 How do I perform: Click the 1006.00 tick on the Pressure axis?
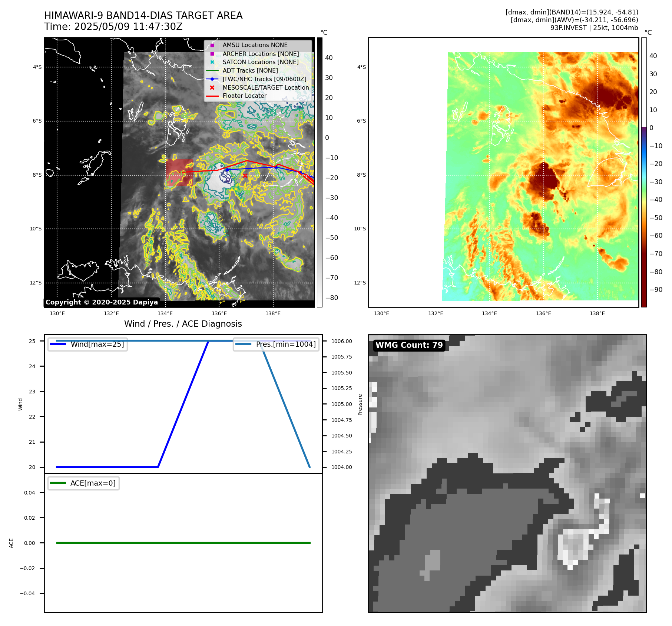click(x=342, y=341)
